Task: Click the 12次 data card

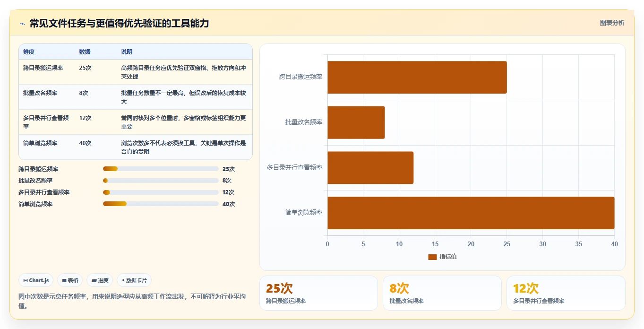Action: [566, 293]
